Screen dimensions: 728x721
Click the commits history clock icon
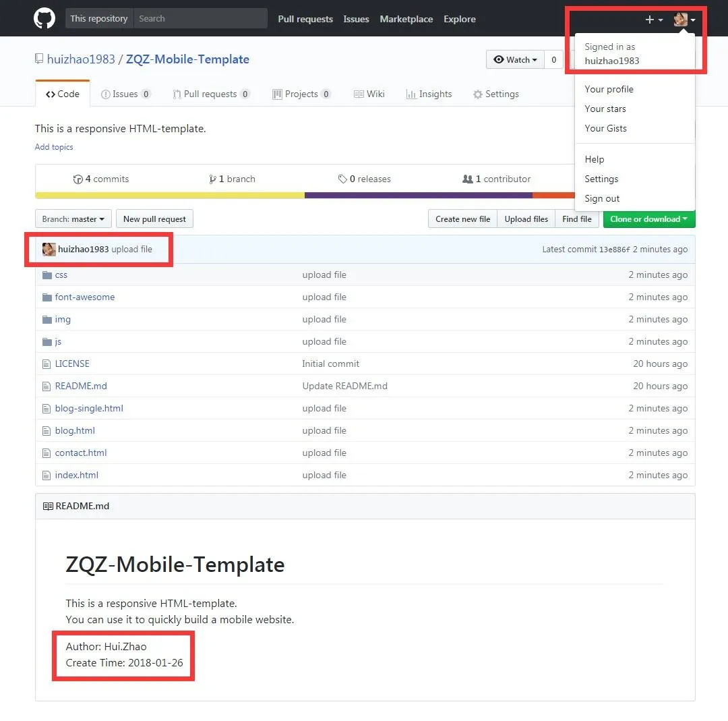(x=78, y=179)
